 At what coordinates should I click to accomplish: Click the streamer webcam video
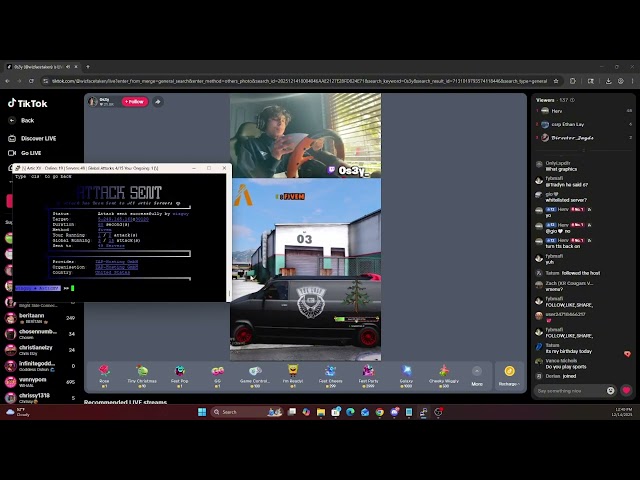point(305,136)
